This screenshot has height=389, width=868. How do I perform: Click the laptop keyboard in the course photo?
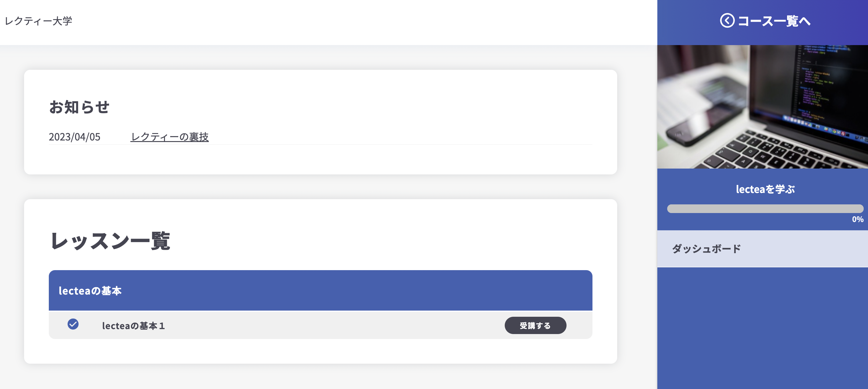click(x=785, y=152)
